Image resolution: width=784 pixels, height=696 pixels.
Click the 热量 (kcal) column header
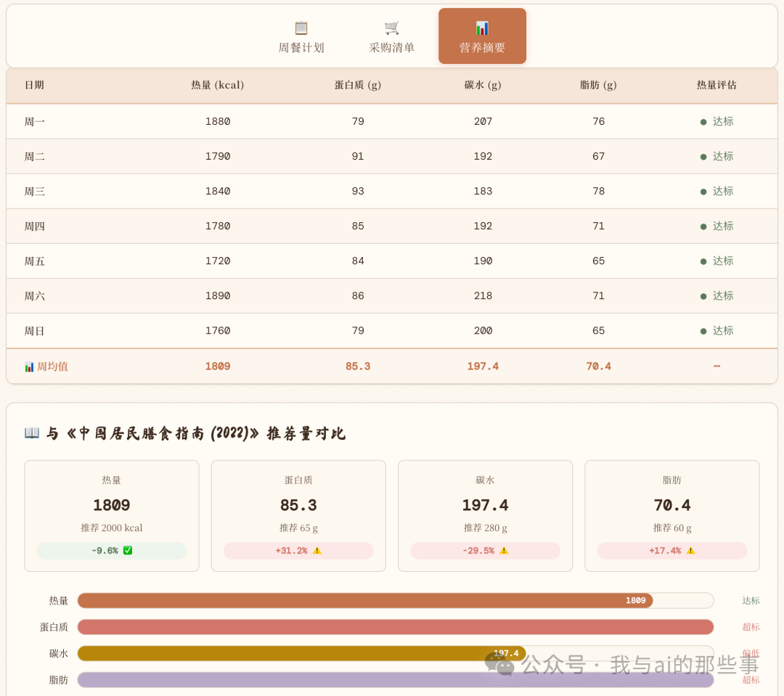218,85
